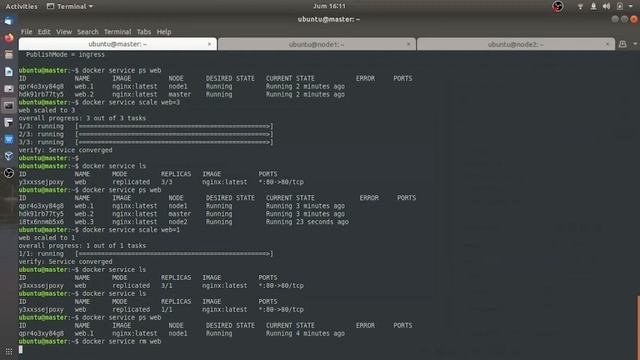Open the File menu
This screenshot has width=640, height=360.
point(27,32)
